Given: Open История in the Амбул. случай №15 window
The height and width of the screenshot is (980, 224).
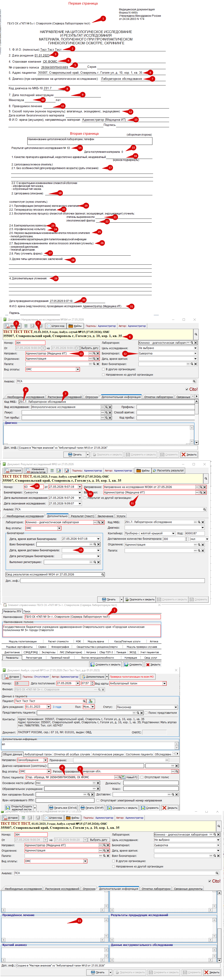Looking at the screenshot, I should 12,677.
